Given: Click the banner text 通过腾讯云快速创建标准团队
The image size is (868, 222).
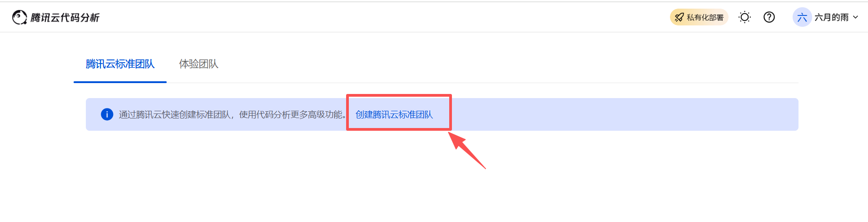Looking at the screenshot, I should pos(175,114).
